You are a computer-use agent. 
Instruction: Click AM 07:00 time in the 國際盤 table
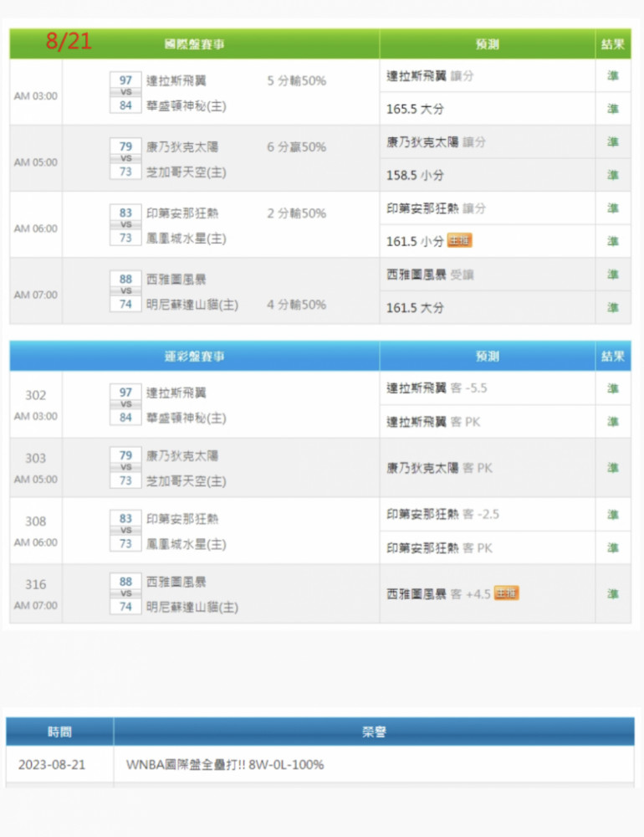(x=36, y=295)
